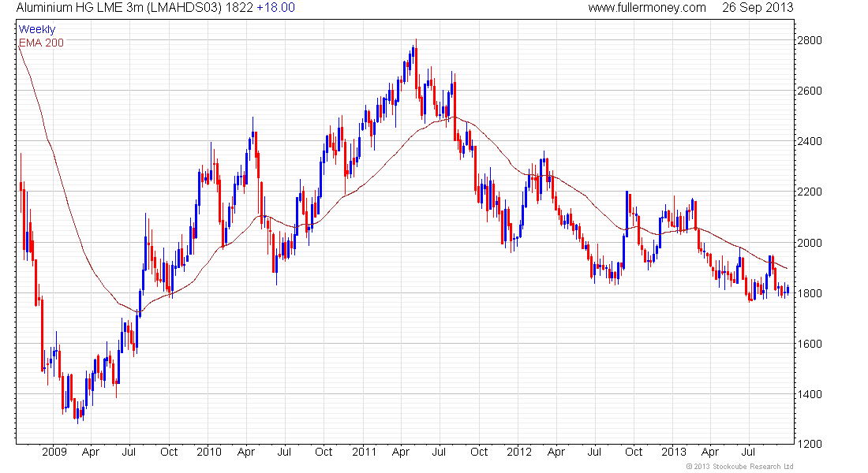The width and height of the screenshot is (868, 473).
Task: Click the early 2009 low candlestick near 1300
Action: [x=77, y=414]
